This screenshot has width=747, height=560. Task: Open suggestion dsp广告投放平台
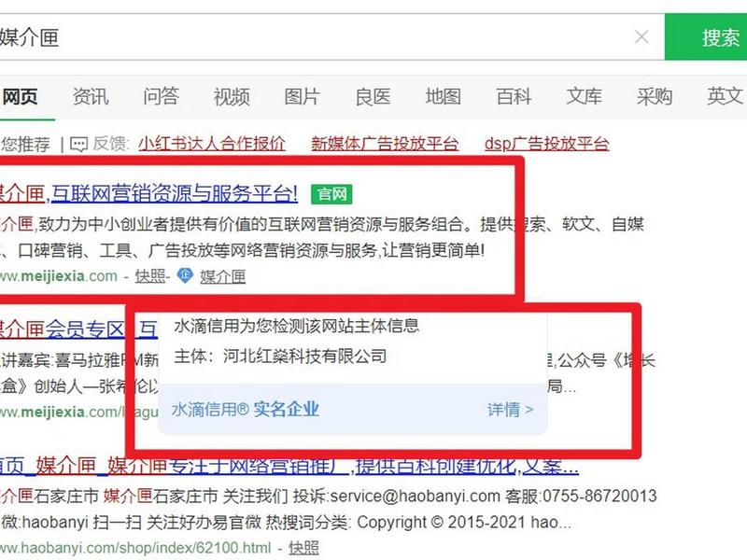[546, 144]
